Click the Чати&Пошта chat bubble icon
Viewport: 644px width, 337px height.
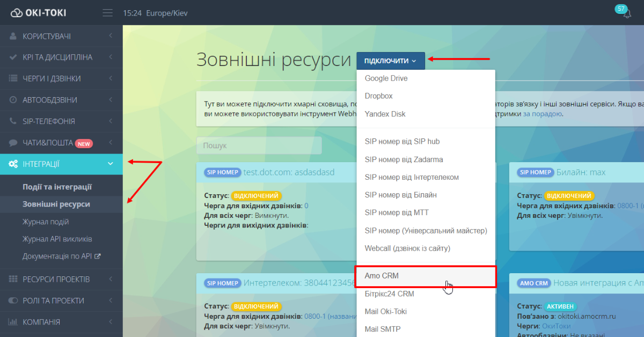13,143
